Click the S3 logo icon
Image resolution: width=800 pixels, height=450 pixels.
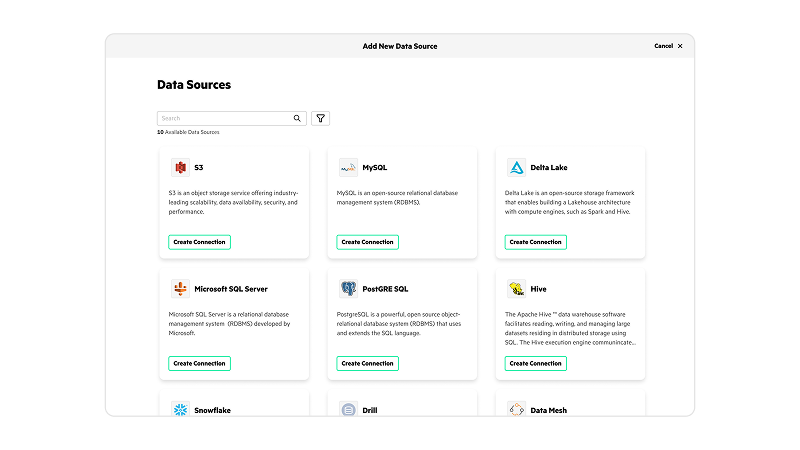coord(180,167)
